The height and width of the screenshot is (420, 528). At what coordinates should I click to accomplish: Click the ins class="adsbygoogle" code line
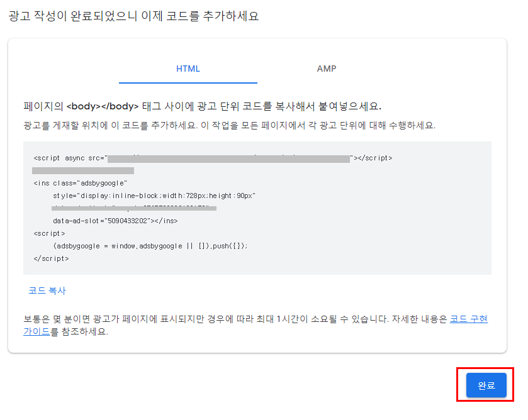tap(80, 183)
